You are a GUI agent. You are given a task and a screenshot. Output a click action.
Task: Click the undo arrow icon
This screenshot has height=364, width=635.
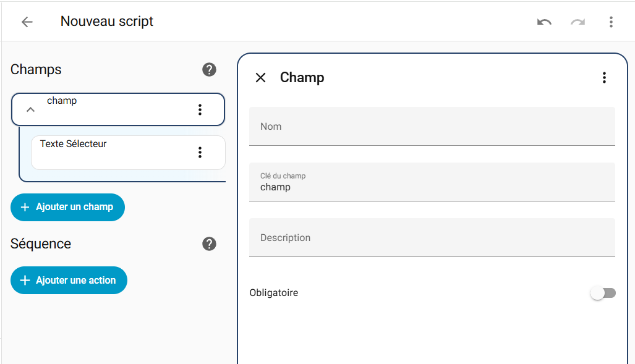[544, 22]
